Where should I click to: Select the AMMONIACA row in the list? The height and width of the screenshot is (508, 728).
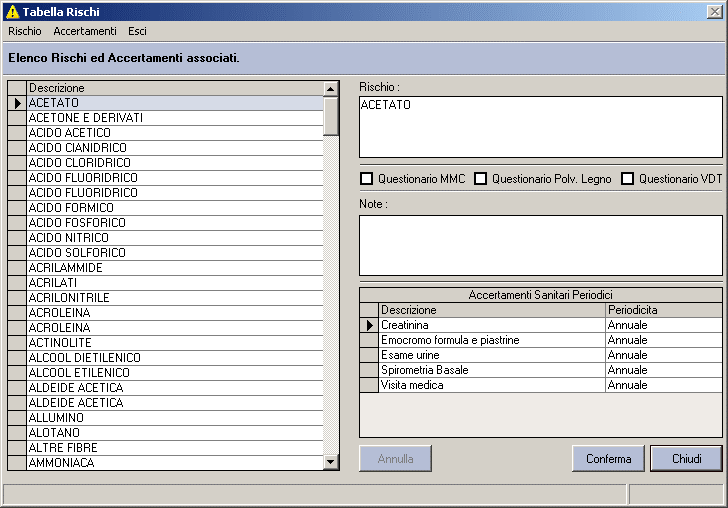pos(175,462)
